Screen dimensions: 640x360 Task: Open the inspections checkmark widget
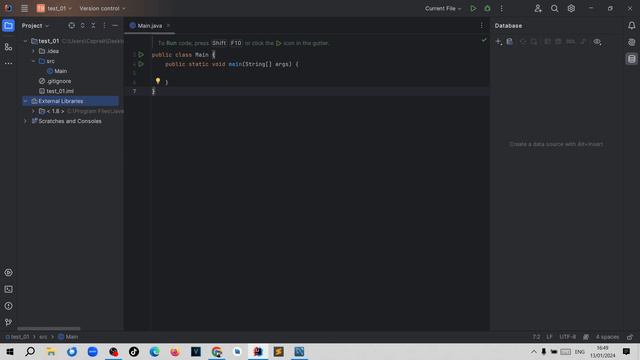point(484,40)
